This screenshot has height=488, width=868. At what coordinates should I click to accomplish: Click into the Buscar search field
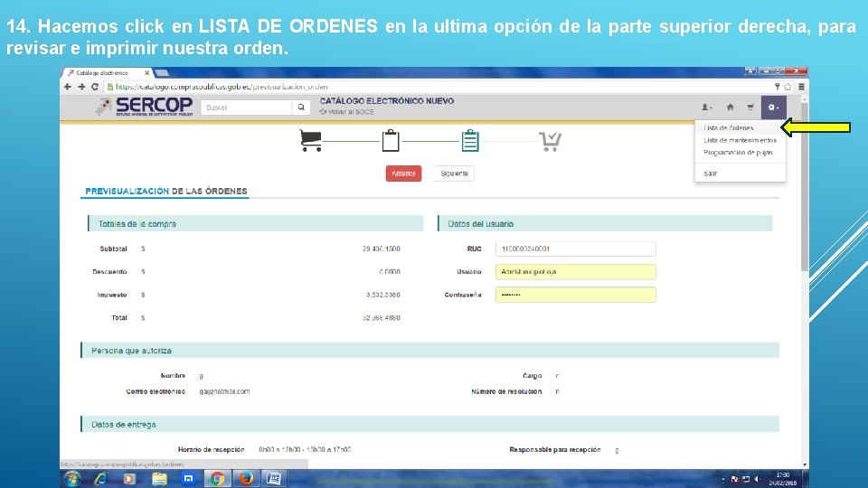246,108
